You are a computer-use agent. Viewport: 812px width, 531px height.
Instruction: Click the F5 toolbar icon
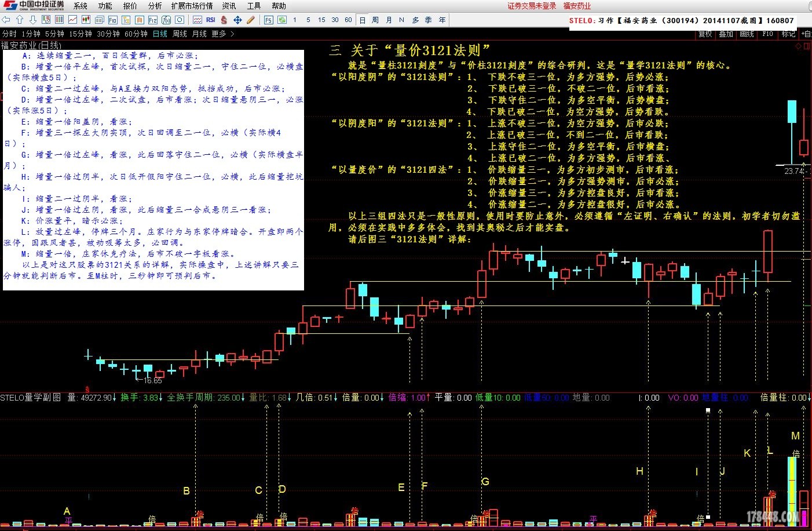[x=268, y=20]
